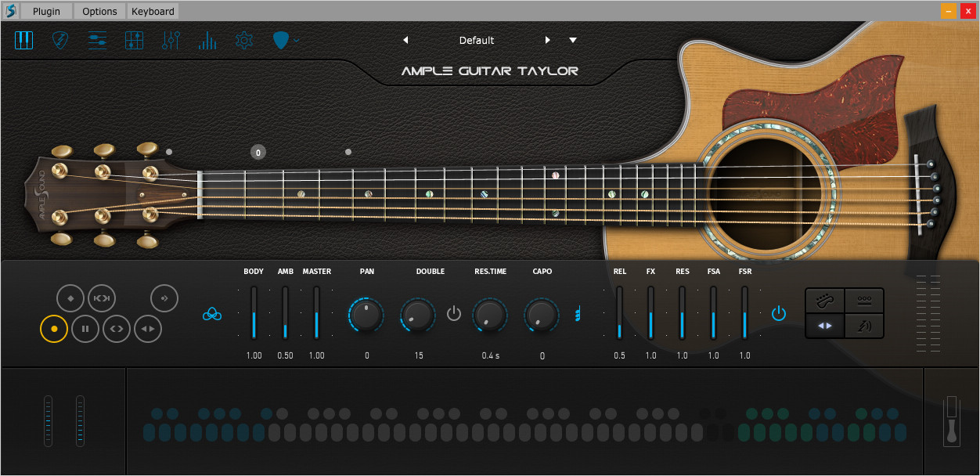
Task: Click the DOUBLE knob
Action: [x=418, y=315]
